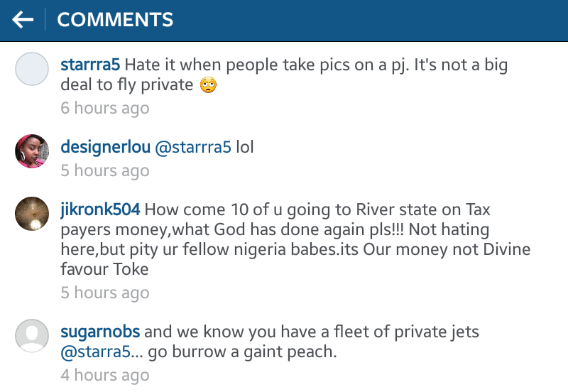The image size is (568, 392).
Task: Tap the timestamp under designerlou's comment
Action: point(105,171)
